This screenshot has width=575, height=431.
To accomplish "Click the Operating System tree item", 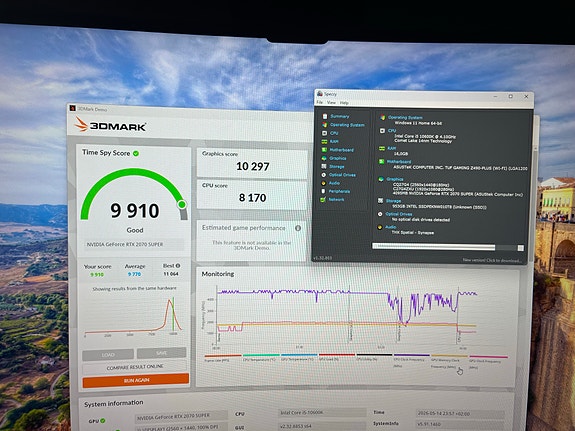I will (347, 125).
